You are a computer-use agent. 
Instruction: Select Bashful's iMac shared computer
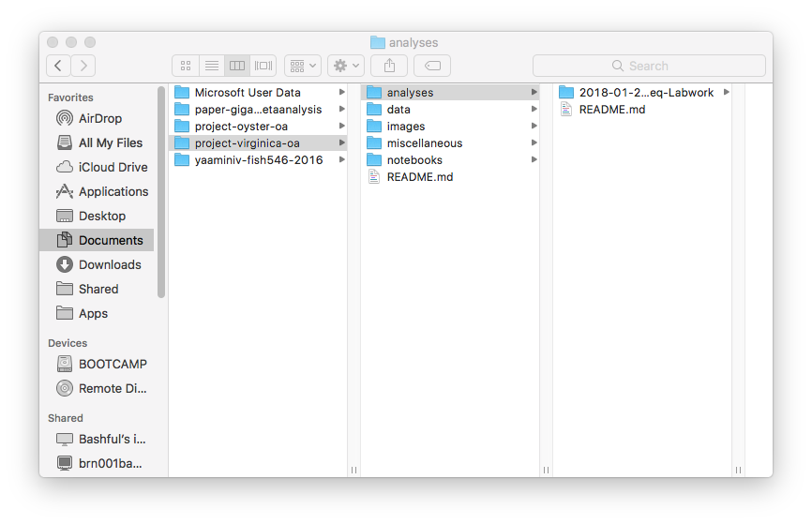pos(97,439)
